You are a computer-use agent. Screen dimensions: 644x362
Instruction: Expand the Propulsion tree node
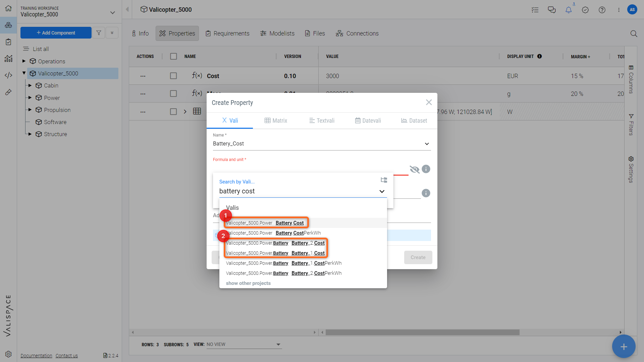30,110
